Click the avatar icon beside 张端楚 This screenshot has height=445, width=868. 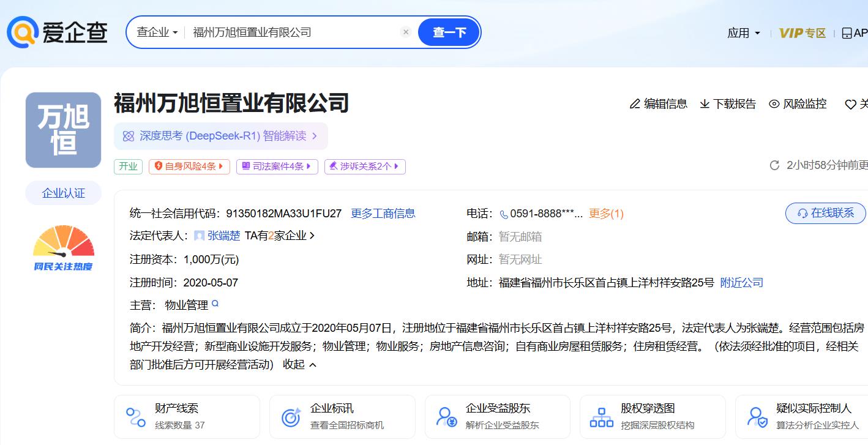200,236
